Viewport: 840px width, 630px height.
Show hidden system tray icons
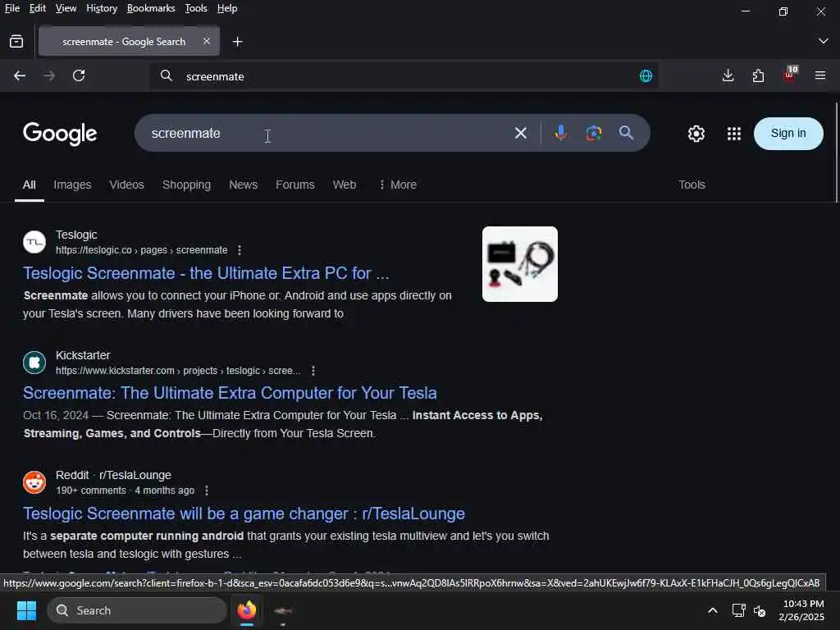[x=713, y=610]
